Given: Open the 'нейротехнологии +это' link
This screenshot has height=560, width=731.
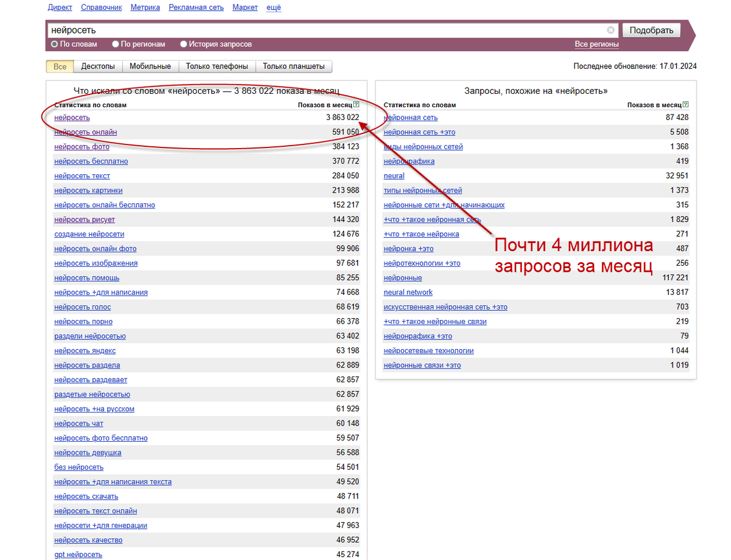Looking at the screenshot, I should coord(422,263).
